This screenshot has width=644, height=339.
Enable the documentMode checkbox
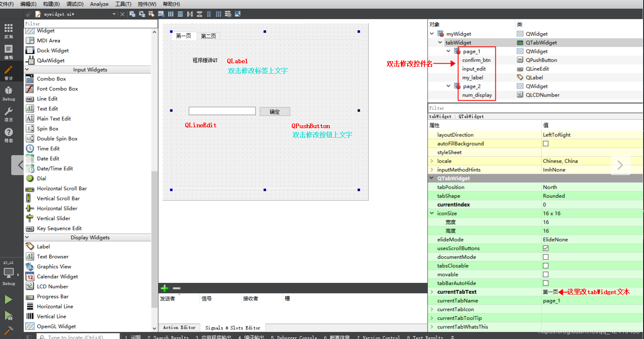(545, 257)
